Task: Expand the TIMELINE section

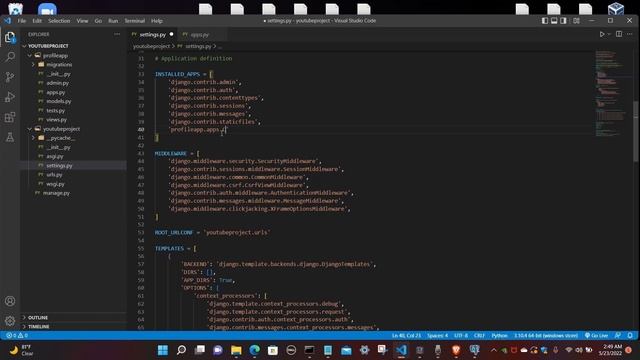Action: (x=24, y=327)
